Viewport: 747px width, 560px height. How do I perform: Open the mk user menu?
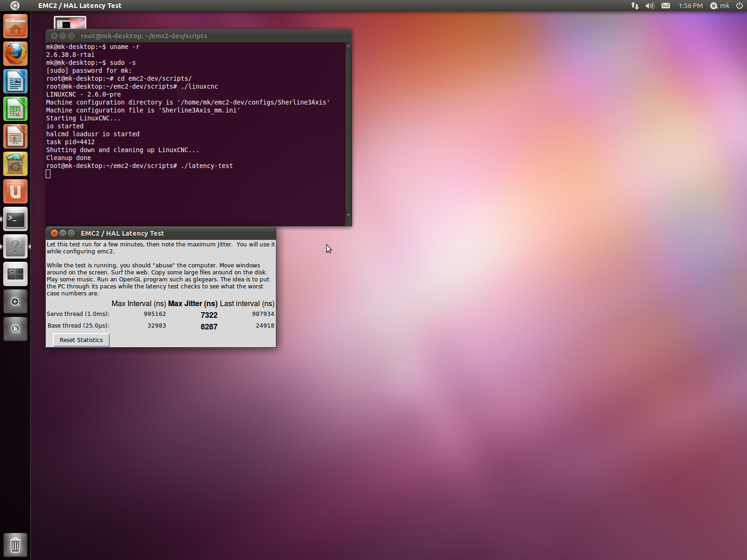click(719, 6)
